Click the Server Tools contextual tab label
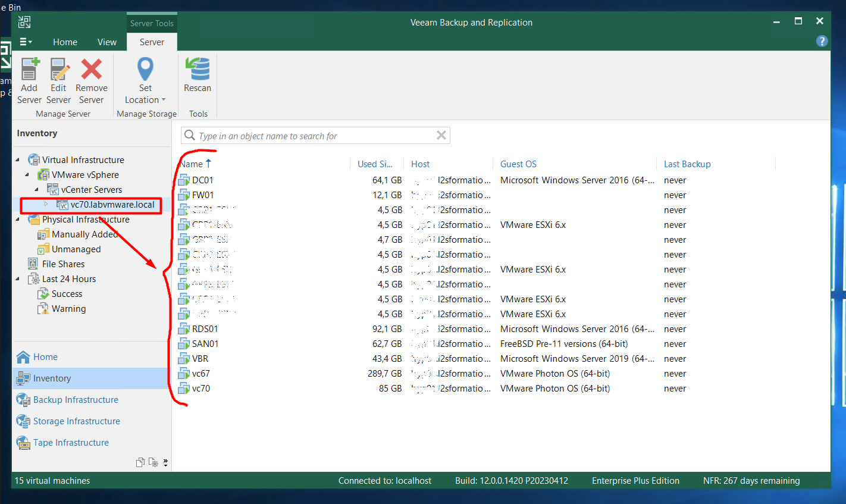Viewport: 846px width, 504px height. [152, 23]
